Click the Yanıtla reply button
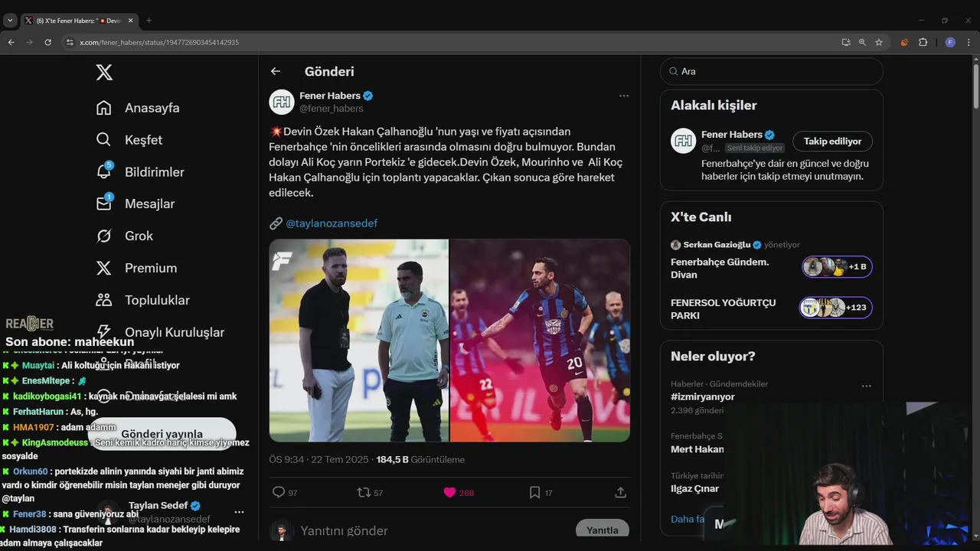Viewport: 980px width, 551px height. coord(603,530)
